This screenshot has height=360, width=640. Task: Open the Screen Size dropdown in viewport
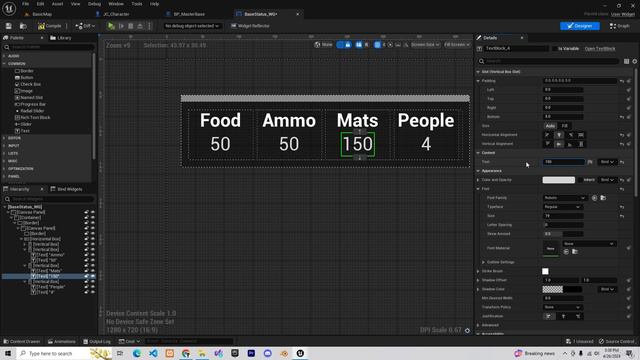(x=425, y=44)
